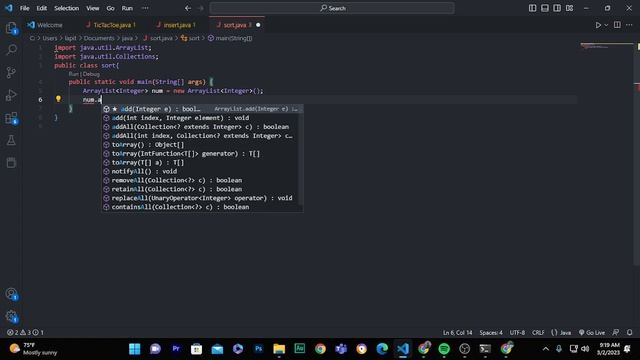Click the sort class breadcrumb

pos(191,38)
